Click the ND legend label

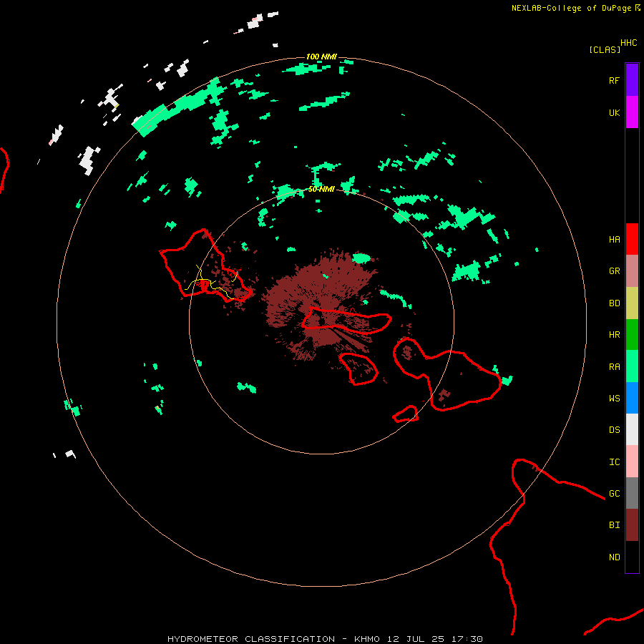614,557
